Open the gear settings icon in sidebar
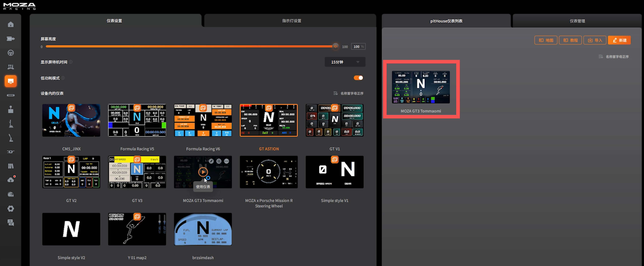 pos(10,208)
